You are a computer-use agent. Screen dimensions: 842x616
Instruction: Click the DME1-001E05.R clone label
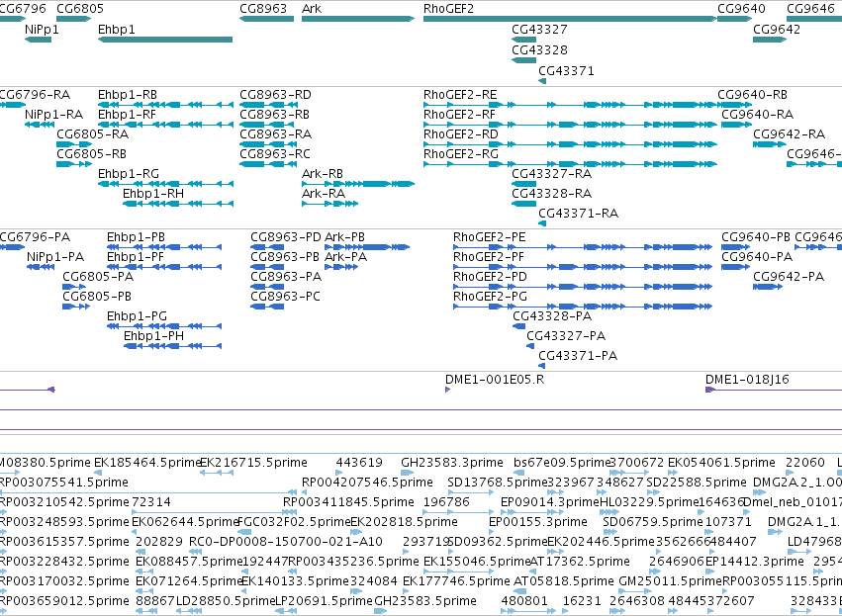click(x=495, y=380)
